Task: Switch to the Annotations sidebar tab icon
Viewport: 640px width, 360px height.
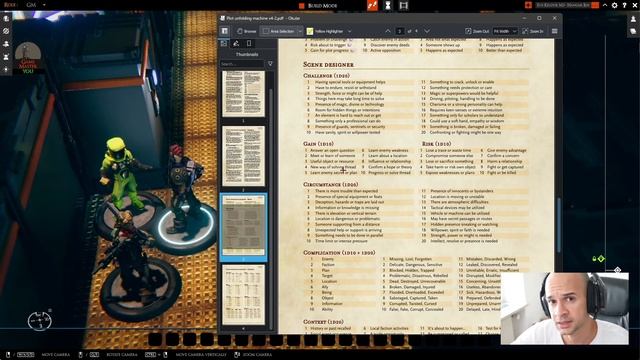Action: tap(236, 43)
